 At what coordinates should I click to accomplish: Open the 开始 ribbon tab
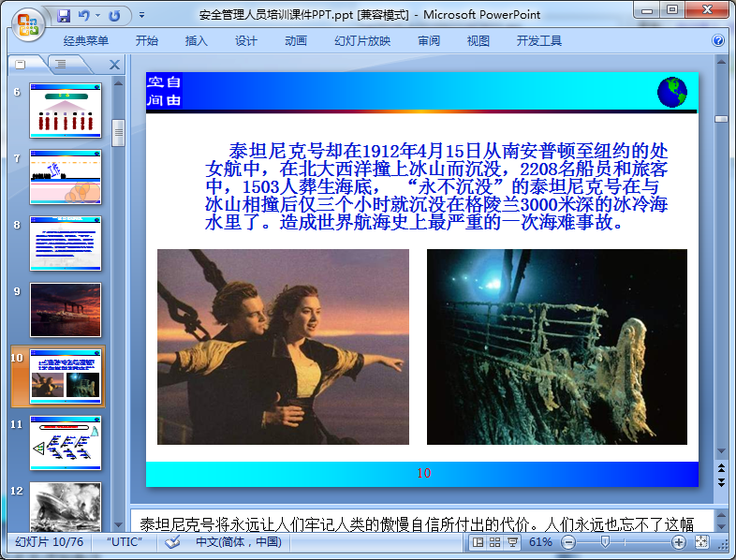click(146, 41)
